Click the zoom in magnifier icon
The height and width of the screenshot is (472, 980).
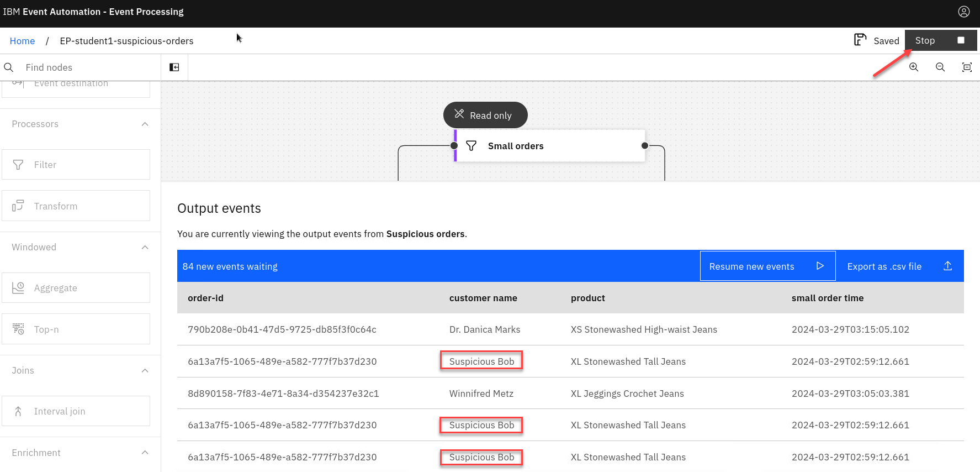[x=914, y=67]
